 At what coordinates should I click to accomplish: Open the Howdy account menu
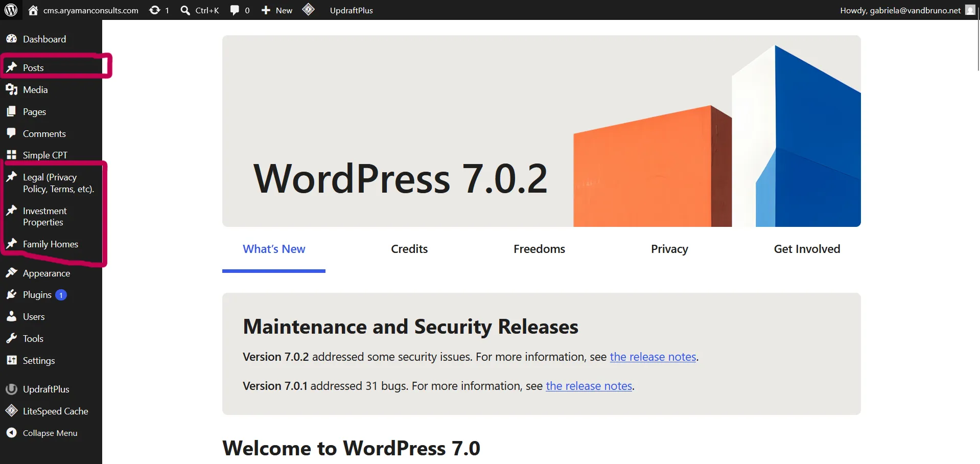[x=907, y=10]
